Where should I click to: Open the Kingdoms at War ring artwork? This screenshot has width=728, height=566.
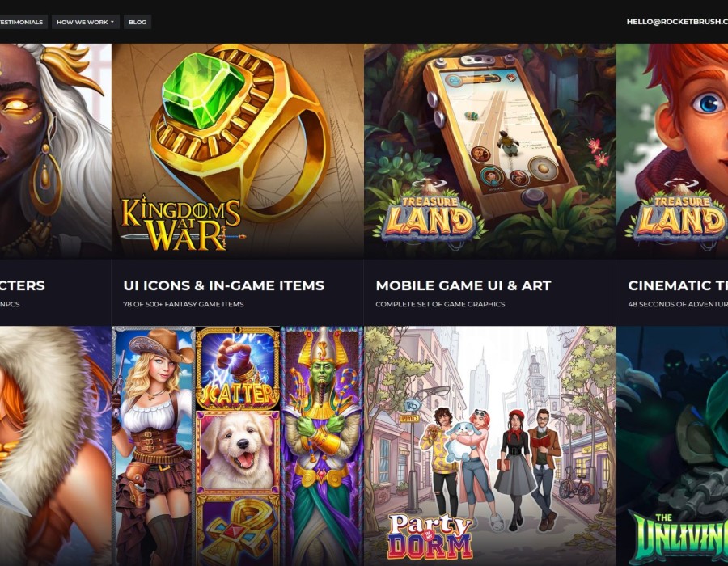(x=237, y=150)
